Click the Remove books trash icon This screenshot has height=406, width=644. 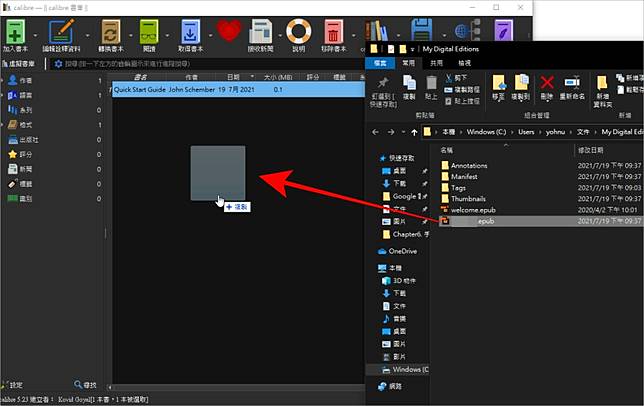tap(334, 32)
